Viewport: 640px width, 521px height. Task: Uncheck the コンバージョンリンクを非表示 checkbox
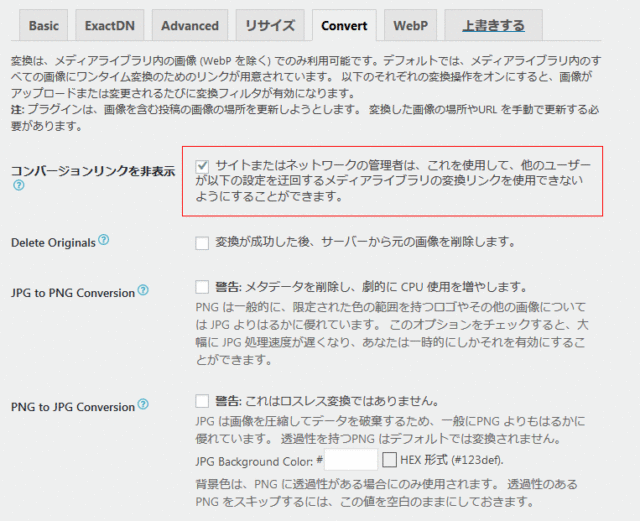point(203,165)
